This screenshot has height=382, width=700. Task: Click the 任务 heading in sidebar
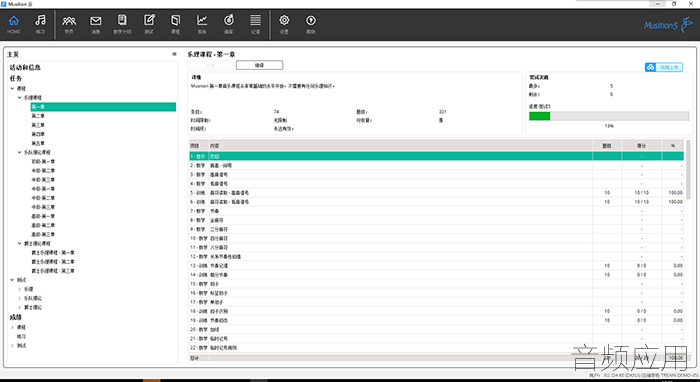[x=16, y=78]
